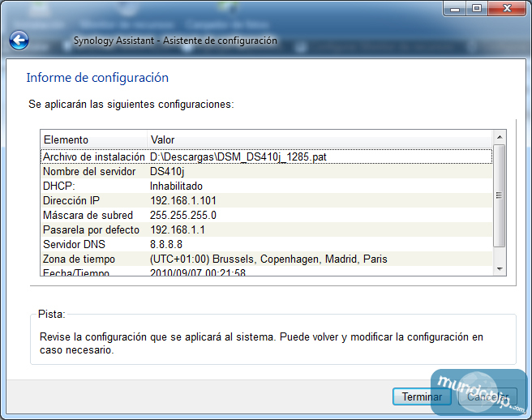Click the IP value 192.168.1.101
Image resolution: width=532 pixels, height=420 pixels.
(183, 200)
